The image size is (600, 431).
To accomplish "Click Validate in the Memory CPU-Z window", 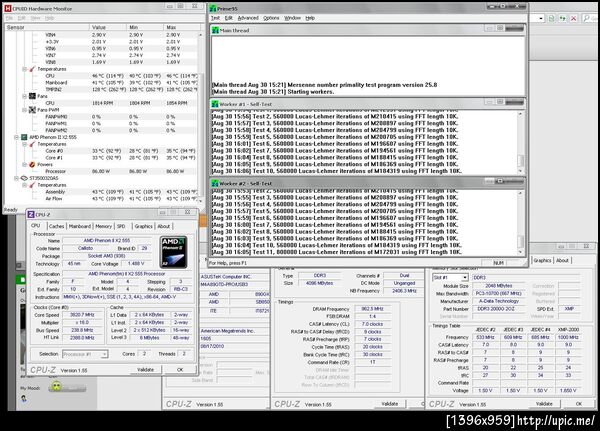I will [390, 404].
